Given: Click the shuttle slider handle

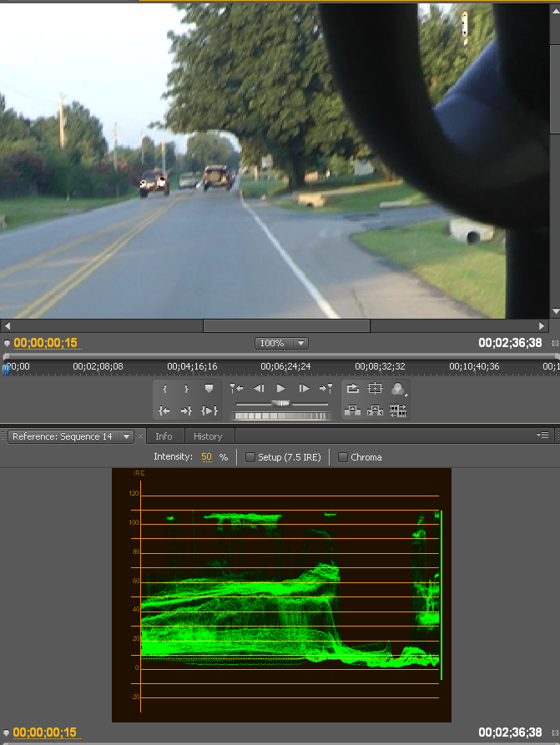Looking at the screenshot, I should [x=281, y=404].
